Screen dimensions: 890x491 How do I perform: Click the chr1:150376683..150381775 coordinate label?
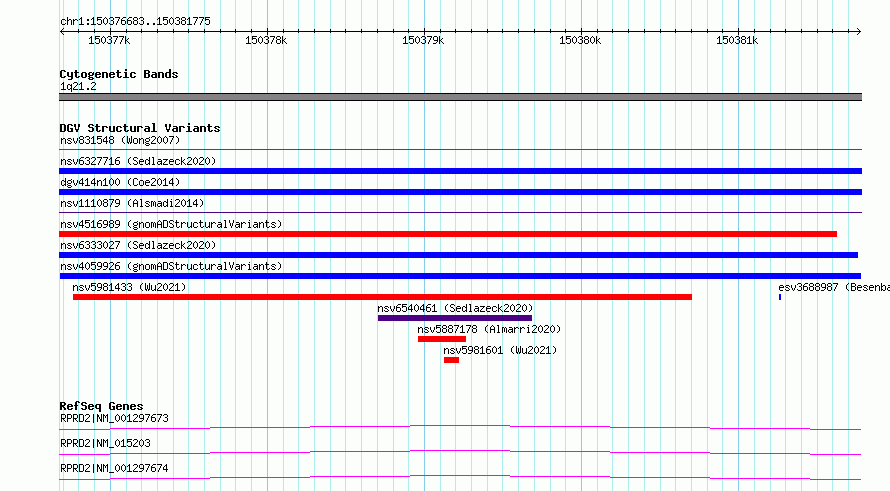[x=135, y=21]
